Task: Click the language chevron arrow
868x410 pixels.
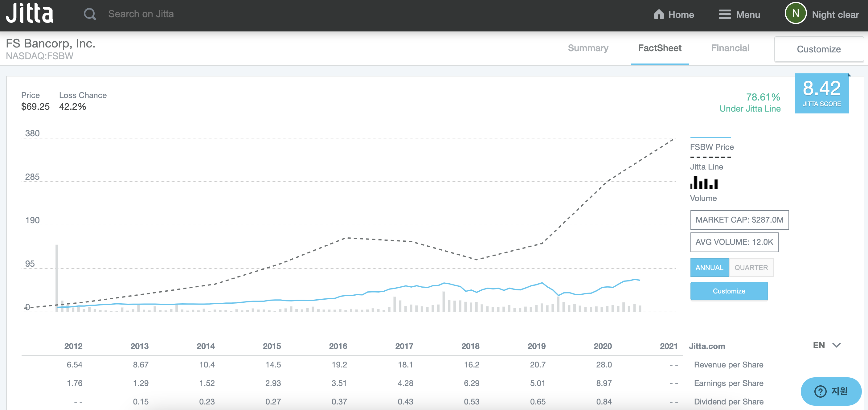Action: 836,345
